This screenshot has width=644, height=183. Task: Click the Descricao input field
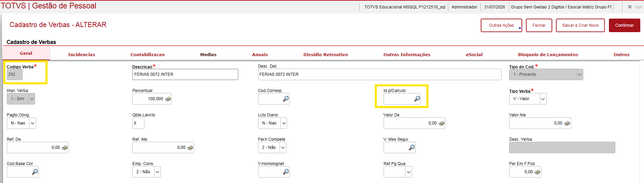coord(185,74)
